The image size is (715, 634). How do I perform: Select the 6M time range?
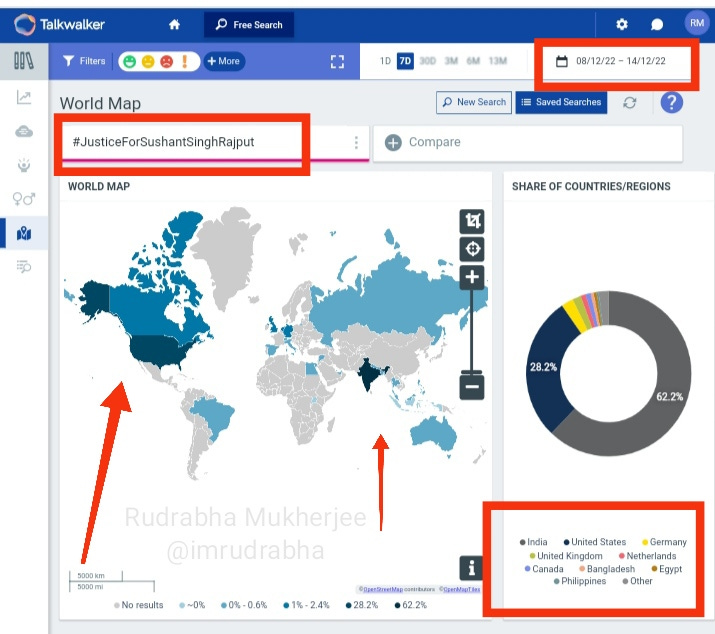(x=473, y=61)
